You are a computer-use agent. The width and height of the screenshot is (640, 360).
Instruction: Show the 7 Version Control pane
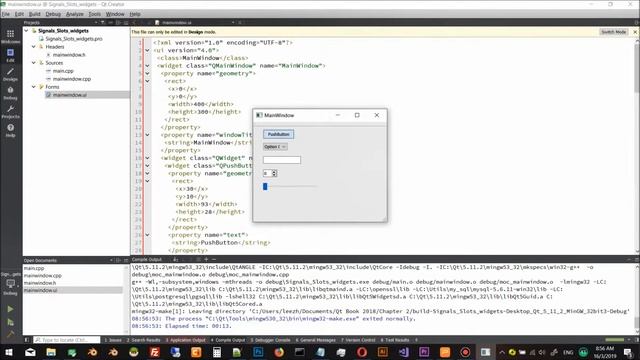pos(358,340)
